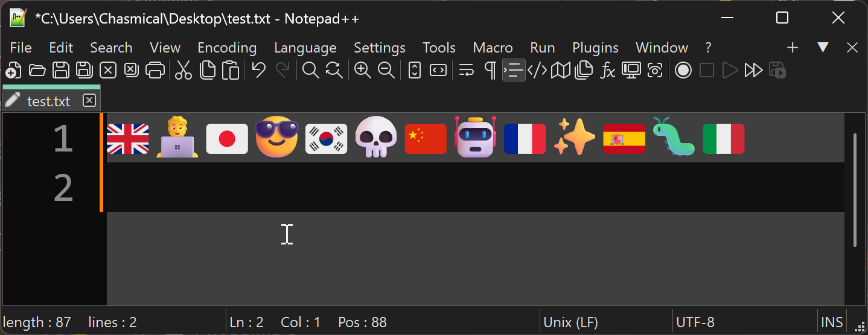Click the Zoom In magnifier icon
The height and width of the screenshot is (335, 868).
coord(362,71)
